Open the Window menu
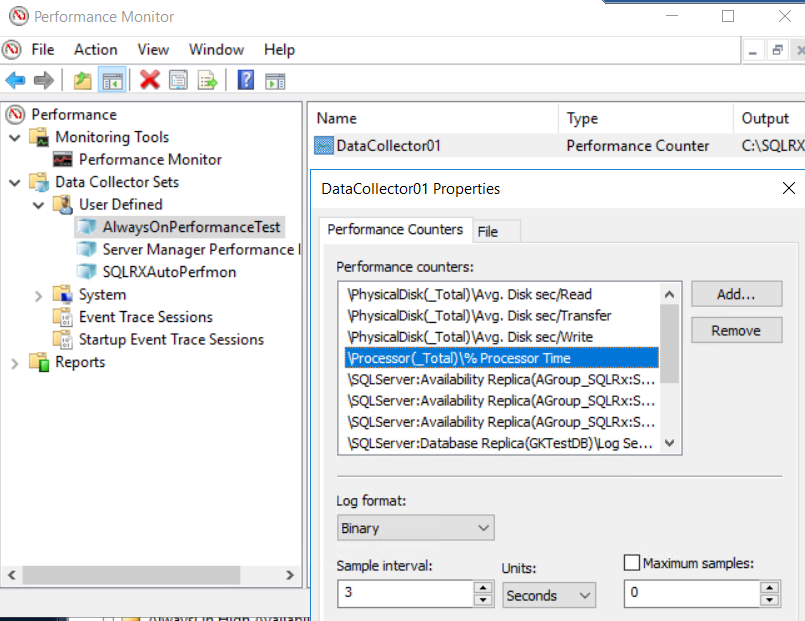Image resolution: width=805 pixels, height=621 pixels. [216, 50]
